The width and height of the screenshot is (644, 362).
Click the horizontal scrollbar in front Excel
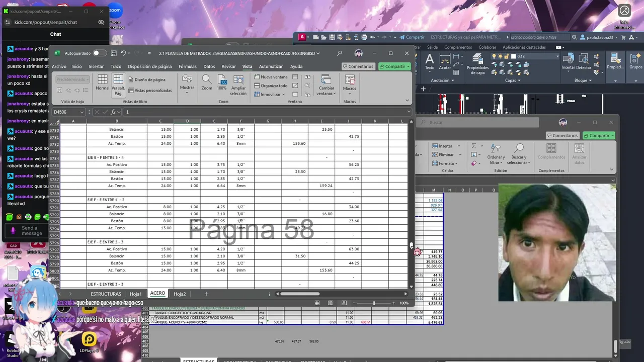pos(300,294)
